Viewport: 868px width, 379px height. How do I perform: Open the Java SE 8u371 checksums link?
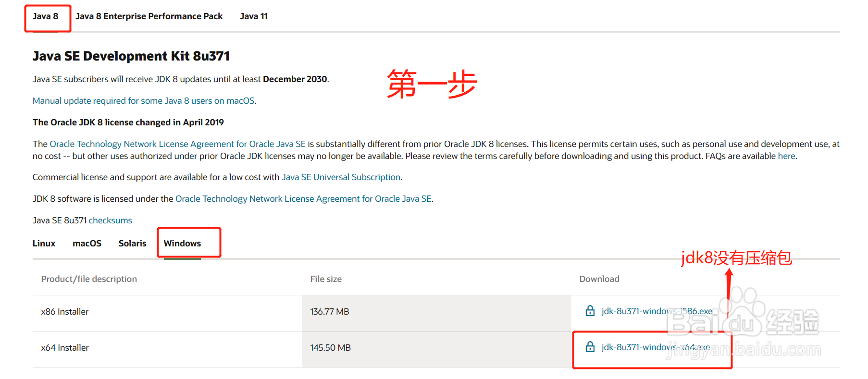[x=110, y=220]
